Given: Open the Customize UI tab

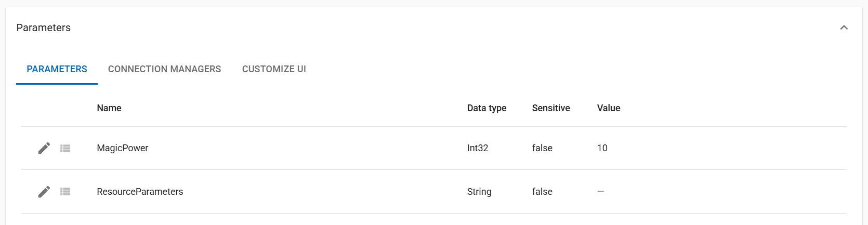Looking at the screenshot, I should point(274,69).
